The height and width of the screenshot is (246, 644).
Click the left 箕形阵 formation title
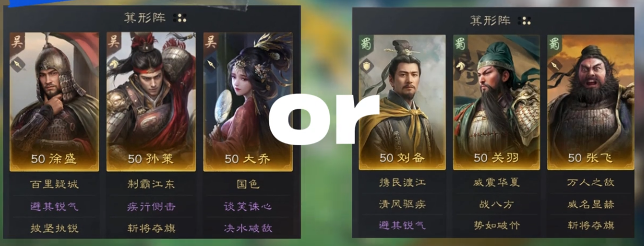144,18
